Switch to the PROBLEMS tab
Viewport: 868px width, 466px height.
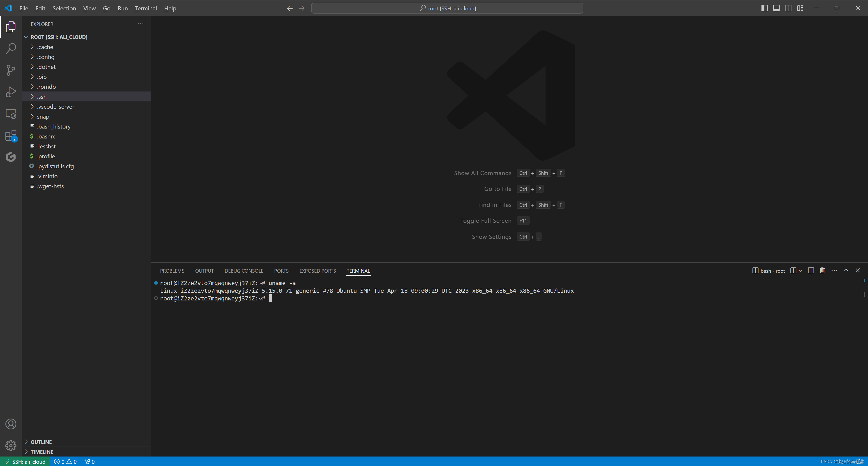pyautogui.click(x=172, y=271)
